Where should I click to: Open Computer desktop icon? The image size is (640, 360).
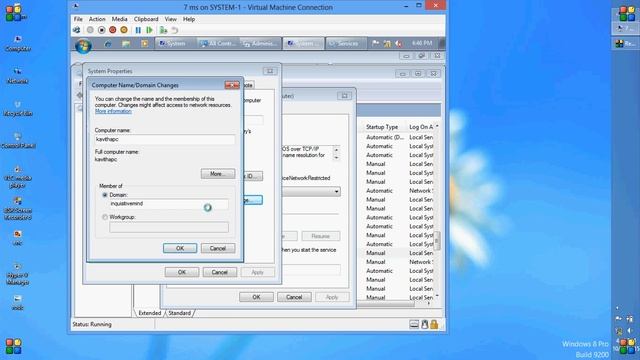(18, 43)
